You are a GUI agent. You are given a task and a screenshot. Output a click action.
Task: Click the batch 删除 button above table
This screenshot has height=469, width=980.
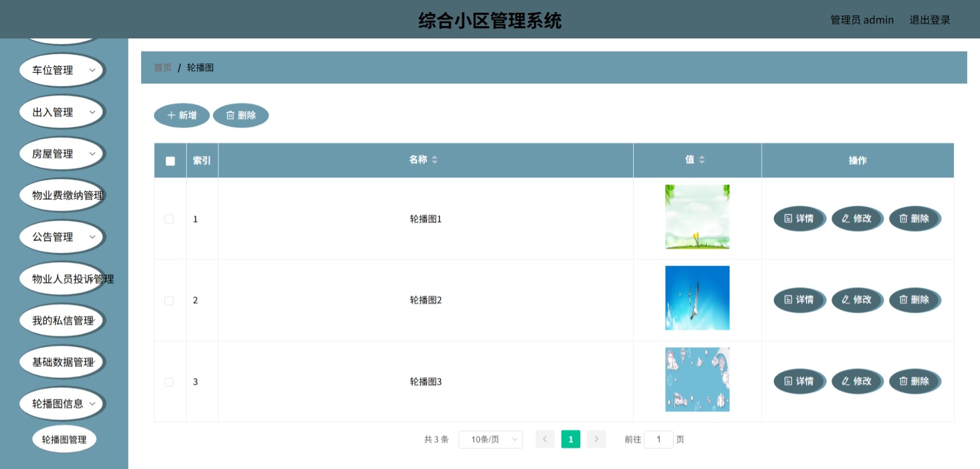(241, 116)
